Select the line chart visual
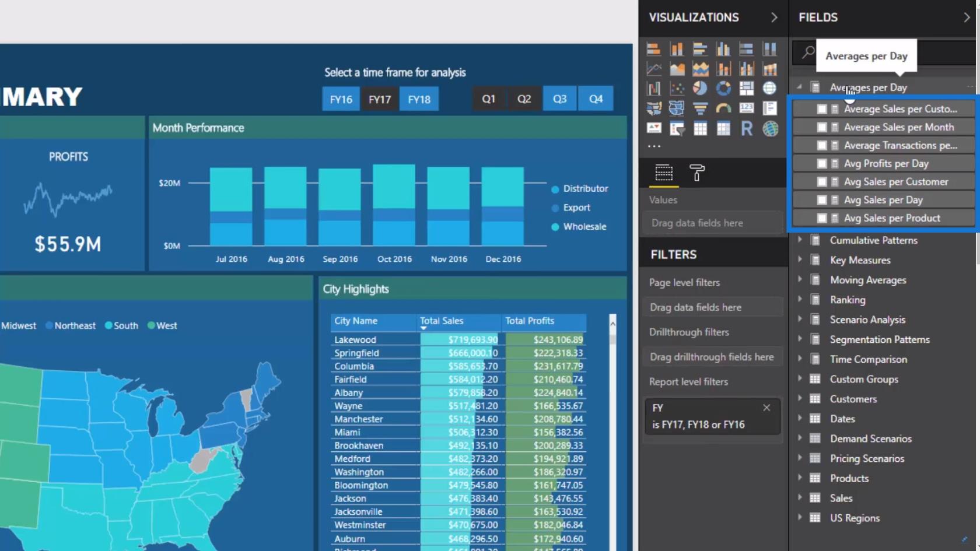This screenshot has width=980, height=551. pyautogui.click(x=654, y=69)
